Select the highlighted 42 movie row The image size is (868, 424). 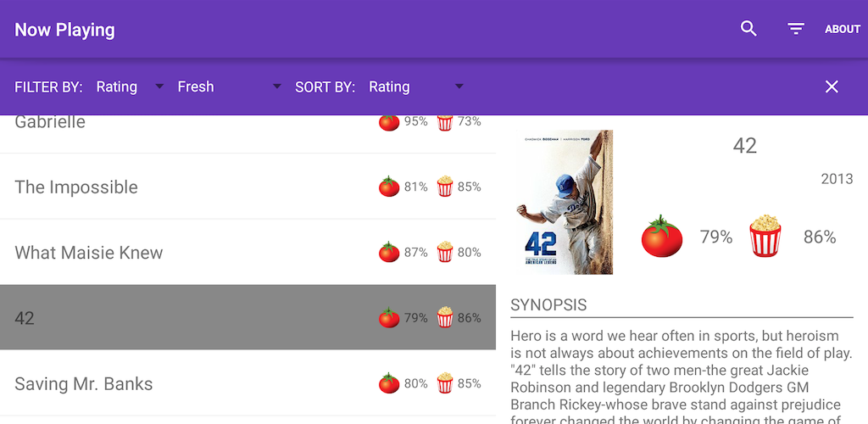click(170, 318)
